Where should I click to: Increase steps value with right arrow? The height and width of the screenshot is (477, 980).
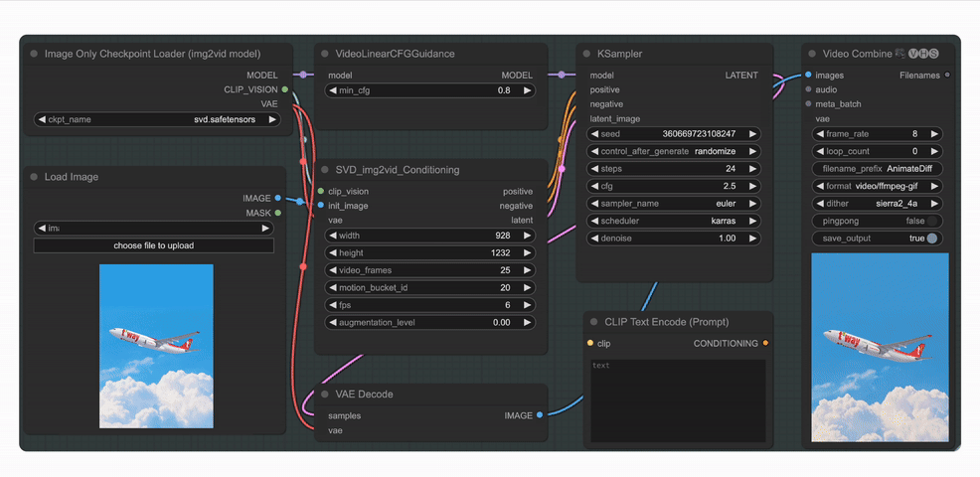752,169
